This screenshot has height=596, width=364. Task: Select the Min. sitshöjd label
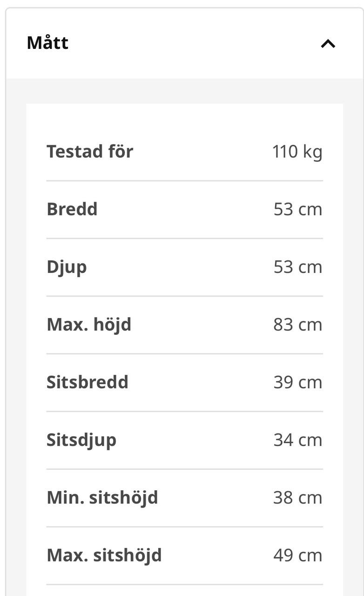click(x=102, y=498)
